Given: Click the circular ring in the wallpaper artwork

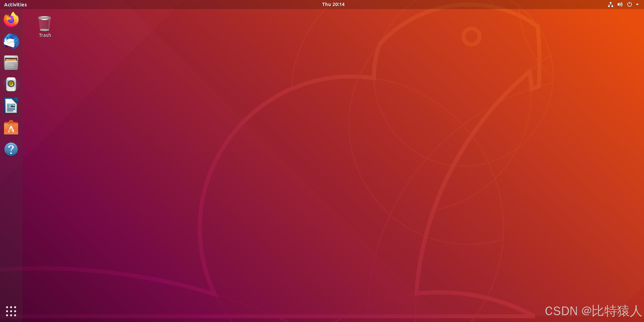Looking at the screenshot, I should [471, 36].
